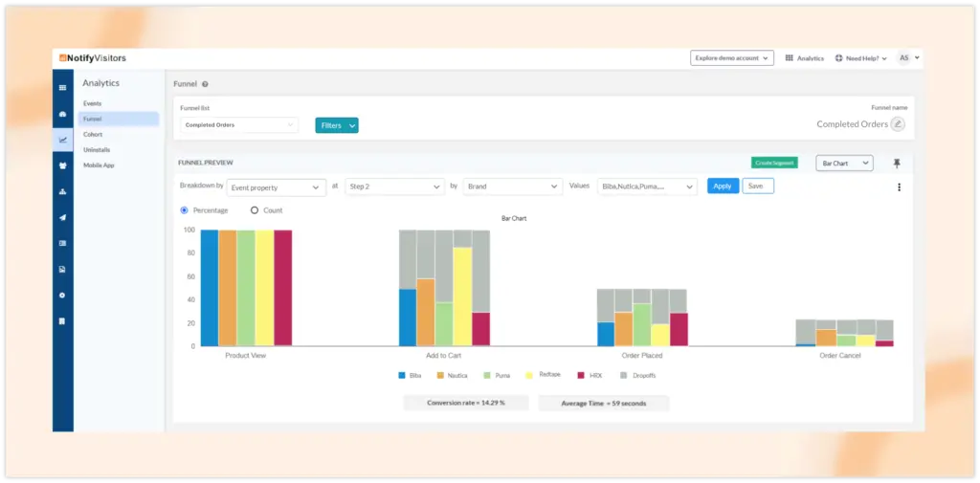Click the users group icon in the sidebar
This screenshot has width=980, height=483.
pos(63,165)
